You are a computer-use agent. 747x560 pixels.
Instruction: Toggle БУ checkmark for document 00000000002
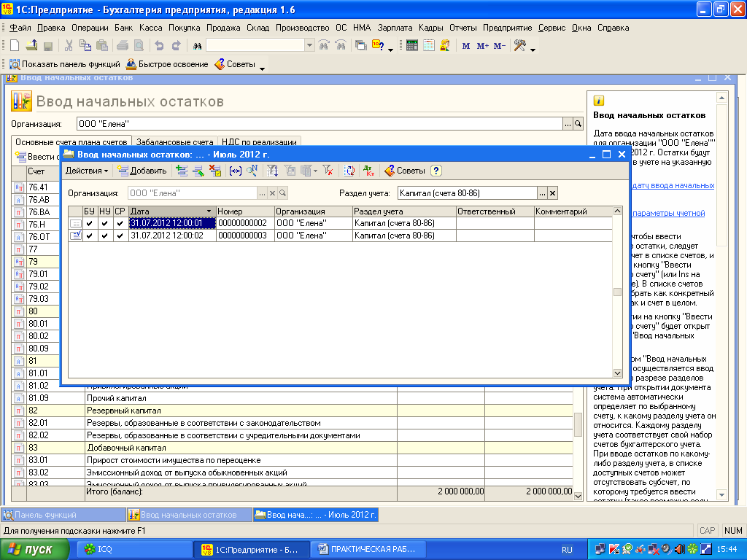[x=90, y=223]
